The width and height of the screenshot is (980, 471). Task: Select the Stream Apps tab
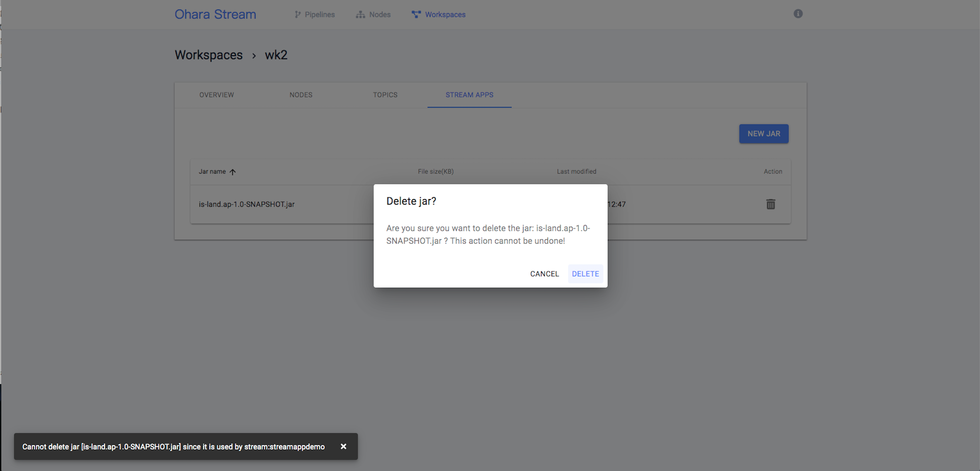click(x=469, y=95)
